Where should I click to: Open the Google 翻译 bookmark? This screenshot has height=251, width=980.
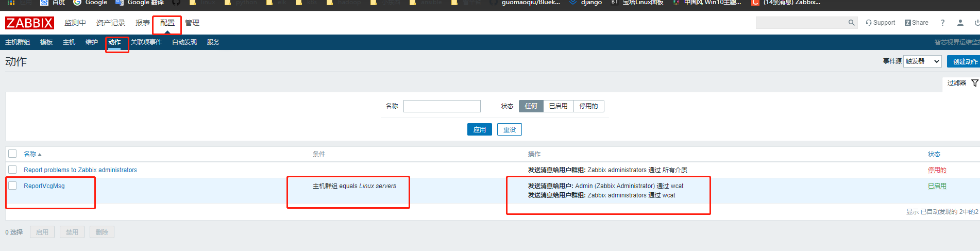[140, 3]
